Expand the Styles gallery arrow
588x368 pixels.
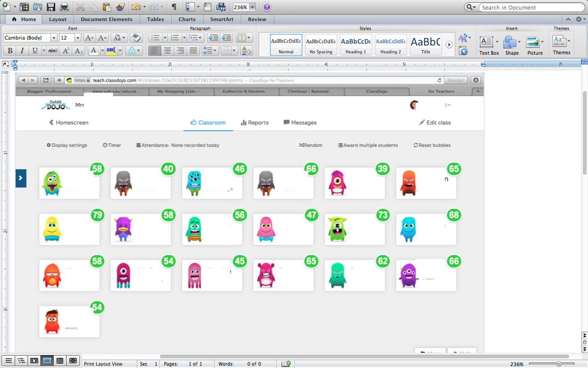point(449,45)
